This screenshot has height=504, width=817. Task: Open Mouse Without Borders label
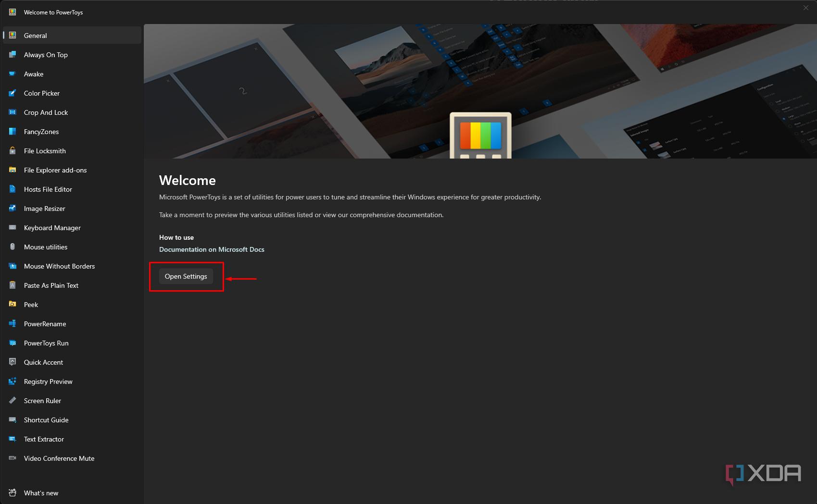59,266
